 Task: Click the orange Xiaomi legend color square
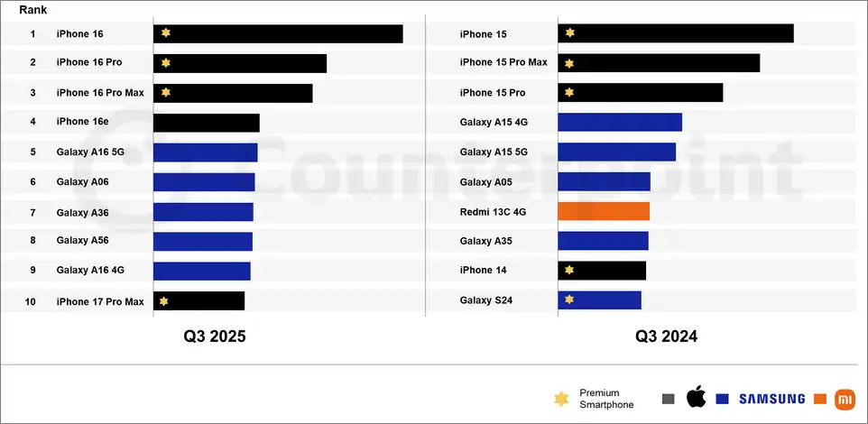[x=819, y=399]
